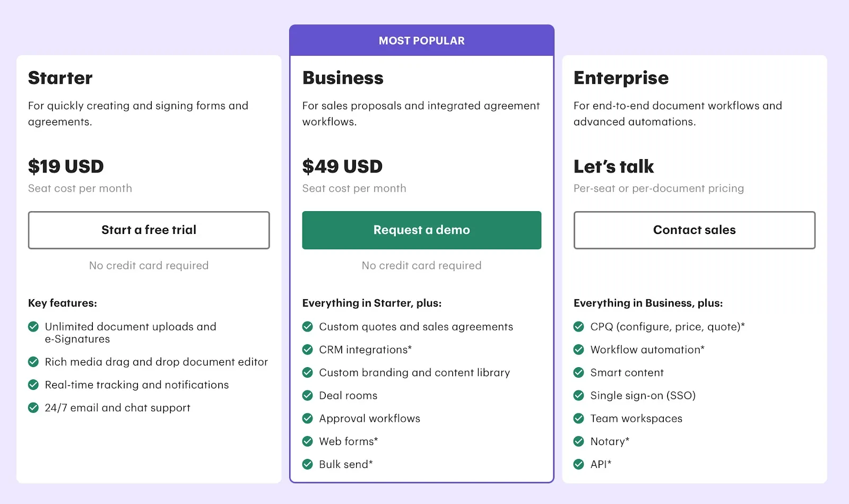Select the Business plan heading
This screenshot has height=504, width=849.
pyautogui.click(x=342, y=78)
